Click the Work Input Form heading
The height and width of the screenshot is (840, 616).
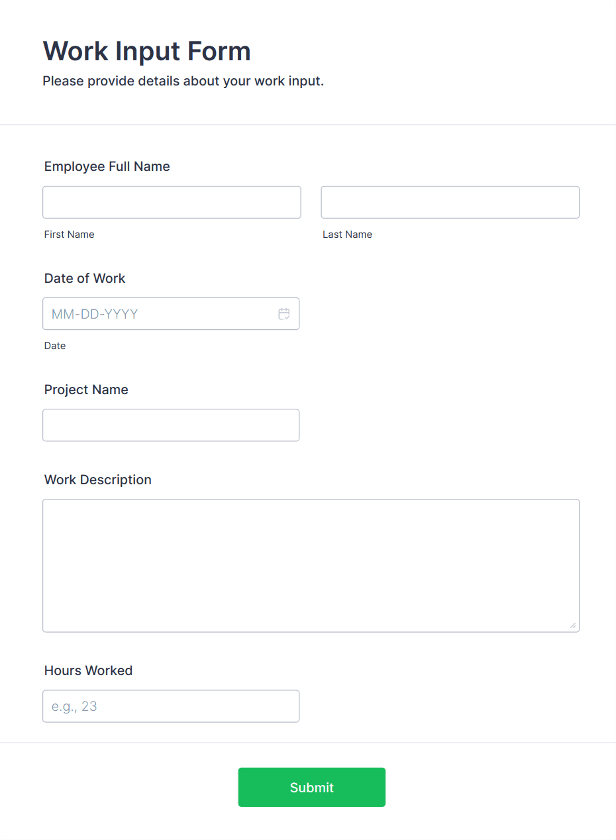tap(146, 51)
